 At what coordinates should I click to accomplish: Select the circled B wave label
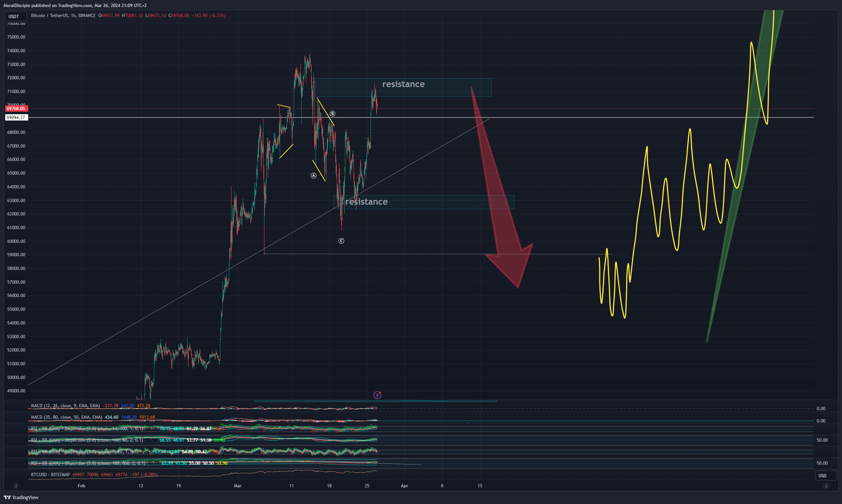click(x=333, y=114)
